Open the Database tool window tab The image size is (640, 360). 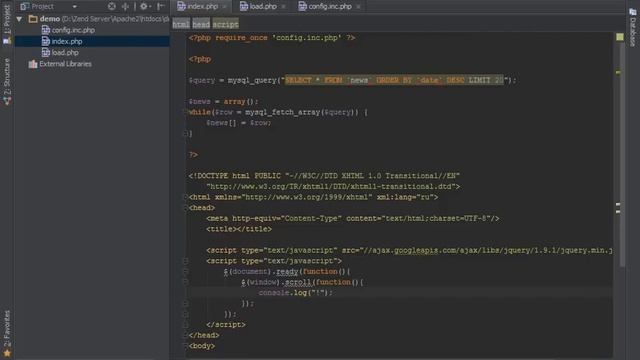coord(633,27)
